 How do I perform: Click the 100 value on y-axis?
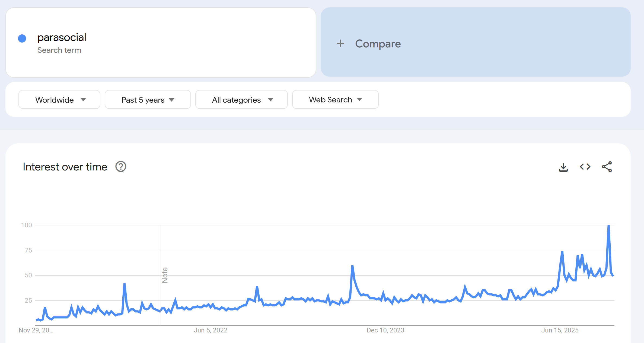[27, 225]
